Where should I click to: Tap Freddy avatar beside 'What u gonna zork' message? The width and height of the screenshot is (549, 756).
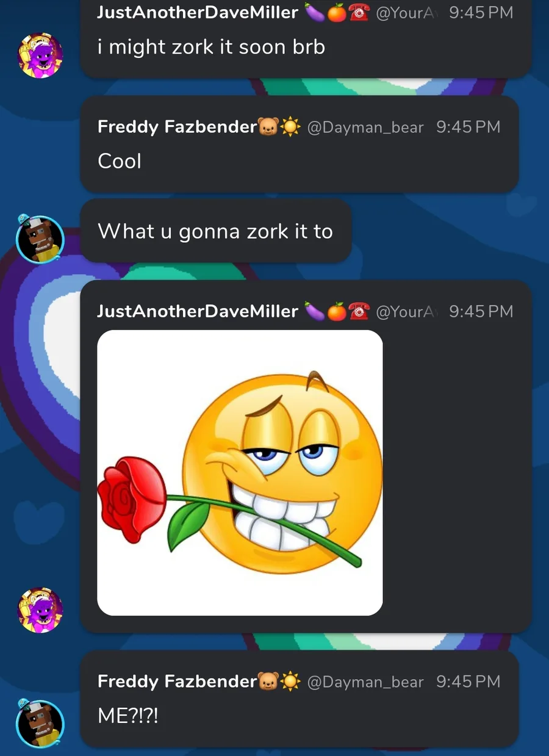[x=40, y=239]
